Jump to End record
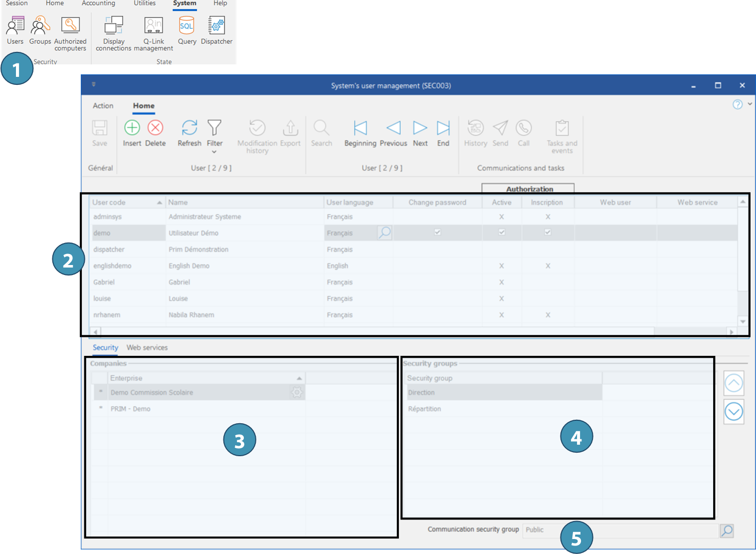 click(443, 128)
